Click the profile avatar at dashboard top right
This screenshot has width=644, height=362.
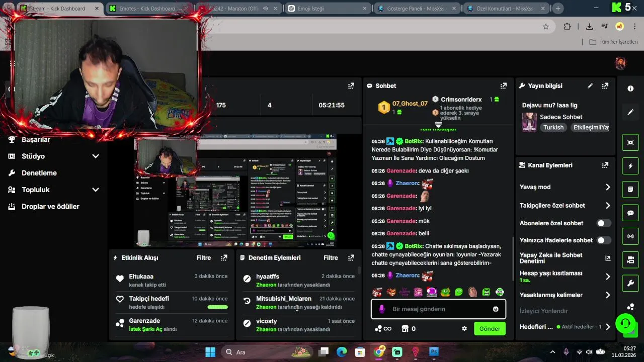620,63
